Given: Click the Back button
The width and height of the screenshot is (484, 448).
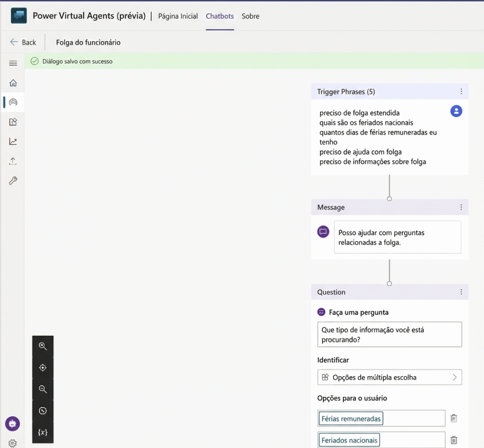Looking at the screenshot, I should pos(23,42).
